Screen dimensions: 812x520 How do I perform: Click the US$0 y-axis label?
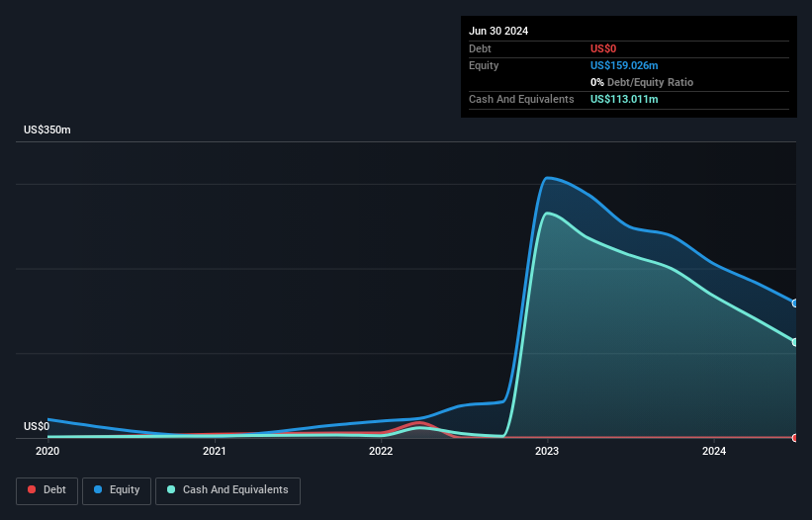pos(37,426)
